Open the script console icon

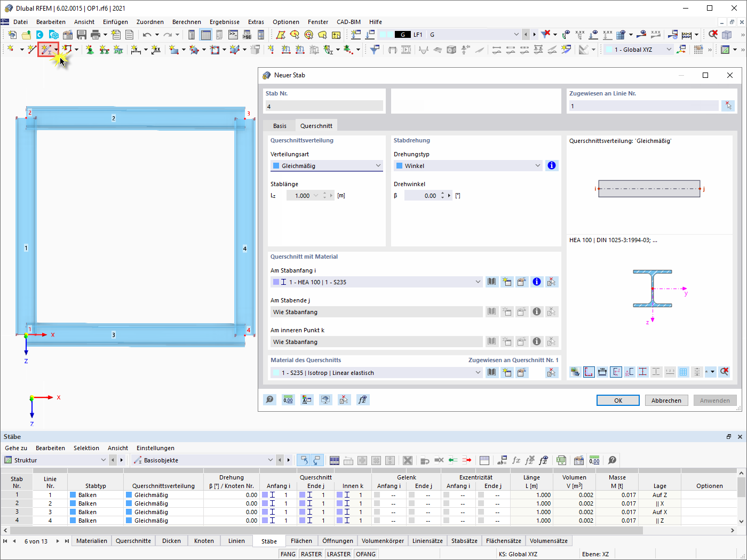coord(233,35)
